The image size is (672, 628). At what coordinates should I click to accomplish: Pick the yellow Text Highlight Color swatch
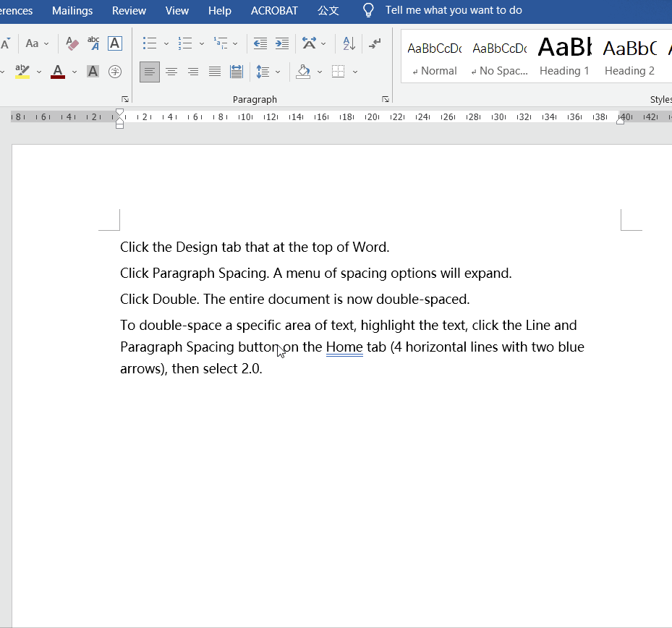click(x=22, y=77)
